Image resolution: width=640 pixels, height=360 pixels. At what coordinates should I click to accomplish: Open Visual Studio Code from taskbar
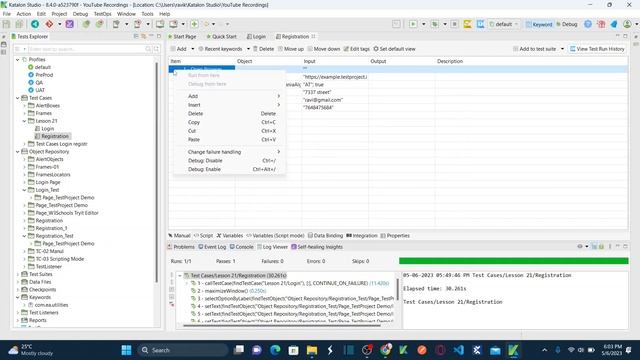pos(458,350)
